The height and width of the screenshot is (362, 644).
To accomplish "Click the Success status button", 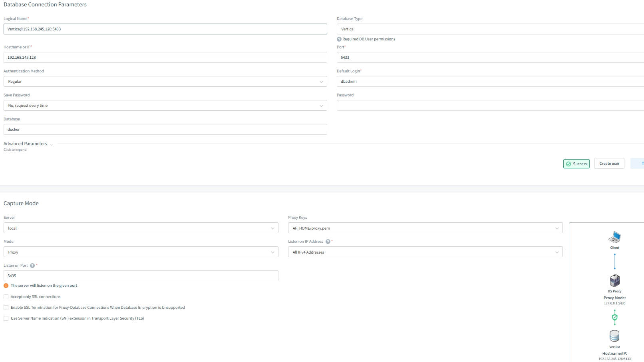I will (x=576, y=164).
